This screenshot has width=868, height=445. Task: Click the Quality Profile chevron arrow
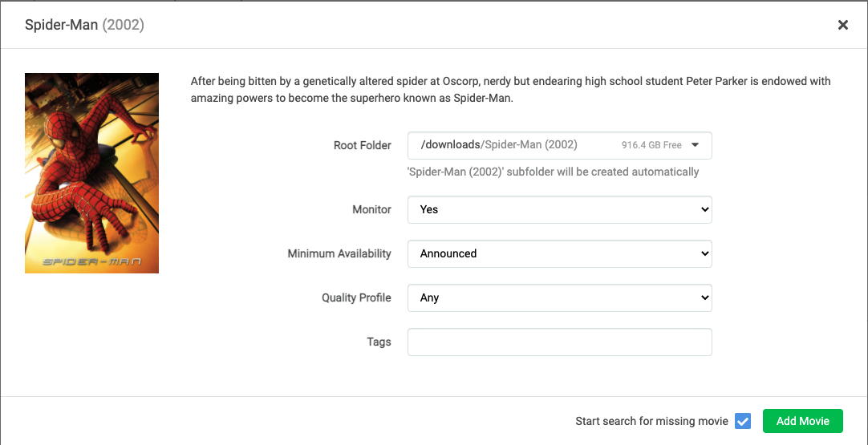click(704, 297)
